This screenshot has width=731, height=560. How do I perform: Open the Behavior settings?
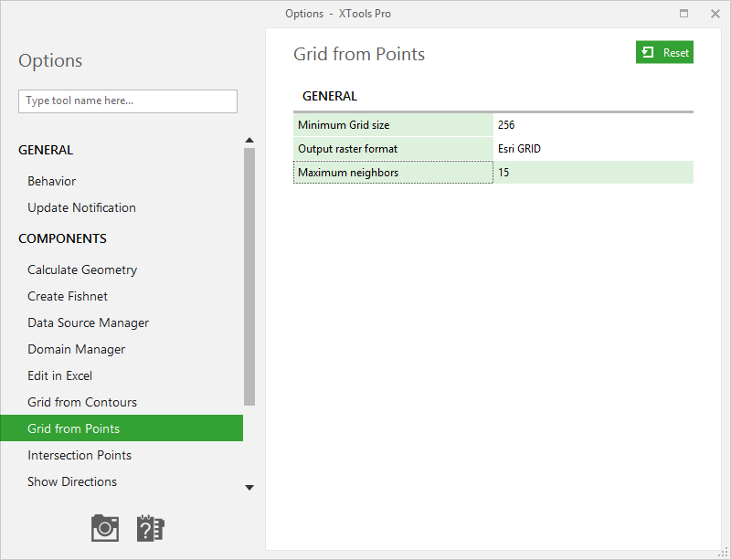52,182
